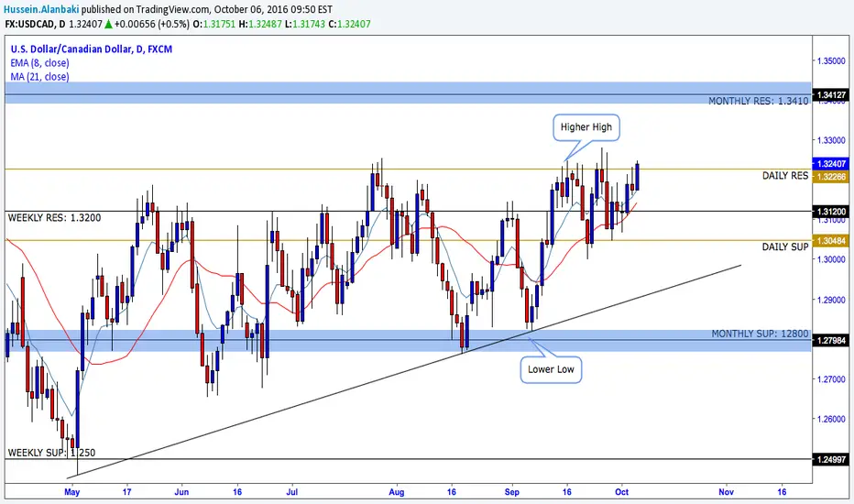Click the Oct label on time axis
This screenshot has height=504, width=854.
622,492
